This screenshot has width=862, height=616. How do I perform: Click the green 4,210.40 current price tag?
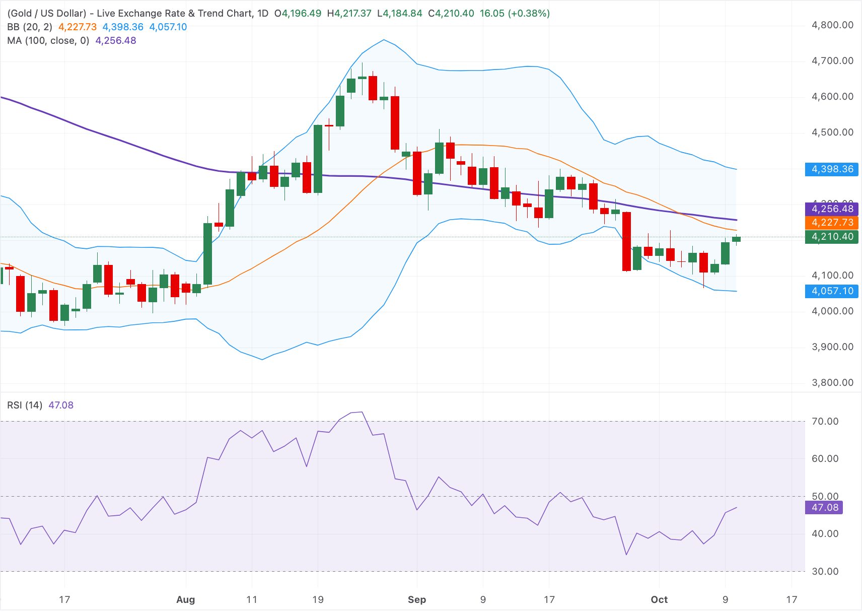pyautogui.click(x=831, y=236)
